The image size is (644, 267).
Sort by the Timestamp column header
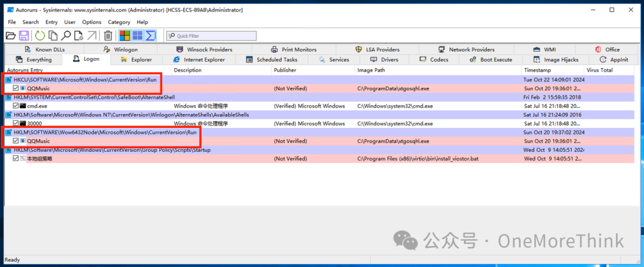tap(553, 70)
